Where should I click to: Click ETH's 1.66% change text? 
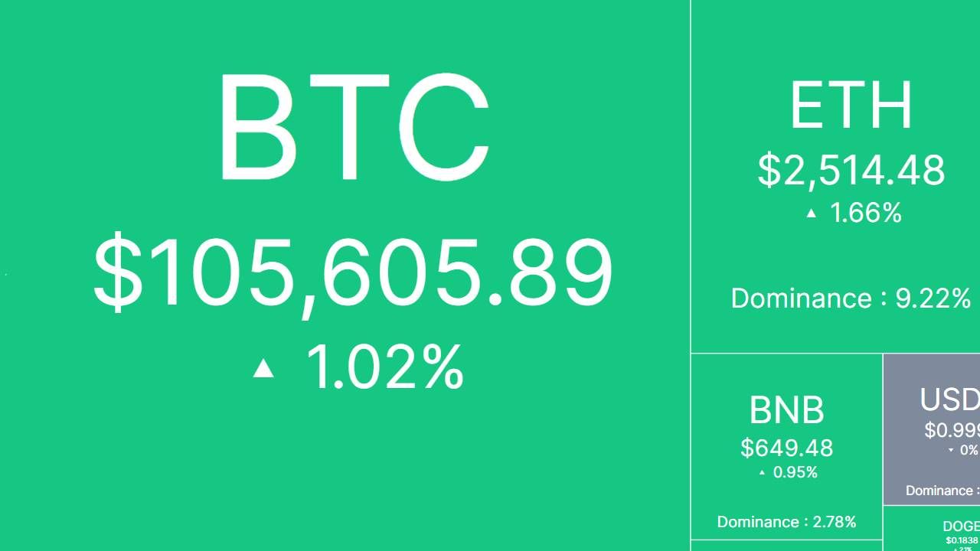click(866, 213)
